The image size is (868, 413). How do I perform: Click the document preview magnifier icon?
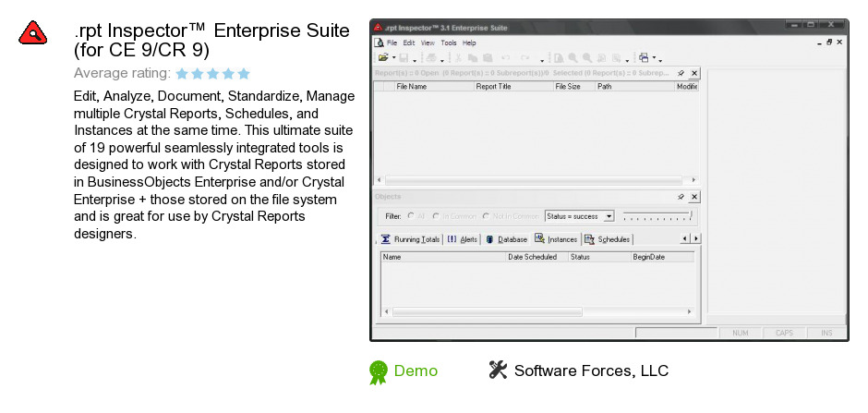559,57
